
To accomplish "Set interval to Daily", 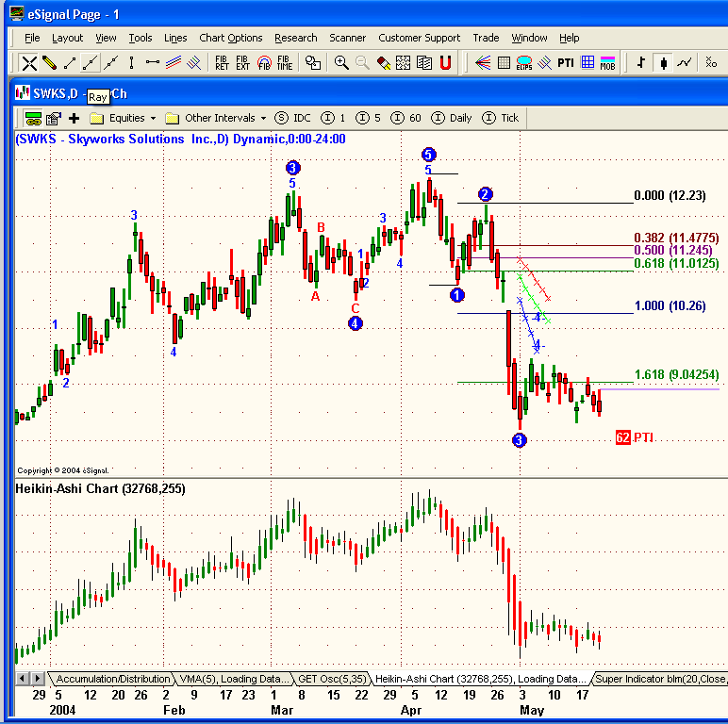I will 452,118.
